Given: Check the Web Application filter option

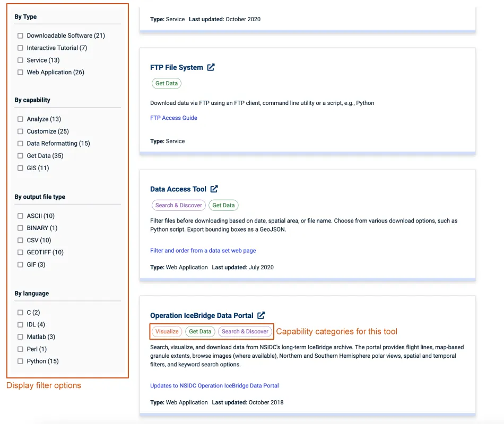Looking at the screenshot, I should (20, 72).
